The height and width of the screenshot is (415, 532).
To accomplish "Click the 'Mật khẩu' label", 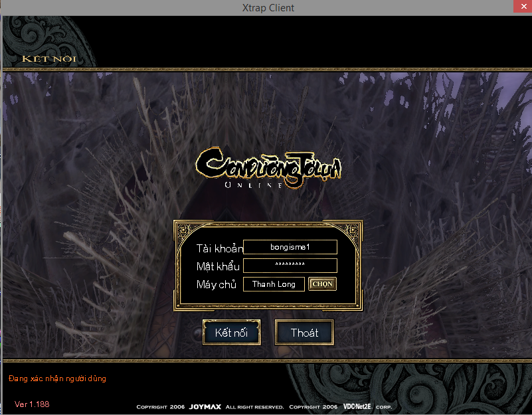I will click(218, 266).
